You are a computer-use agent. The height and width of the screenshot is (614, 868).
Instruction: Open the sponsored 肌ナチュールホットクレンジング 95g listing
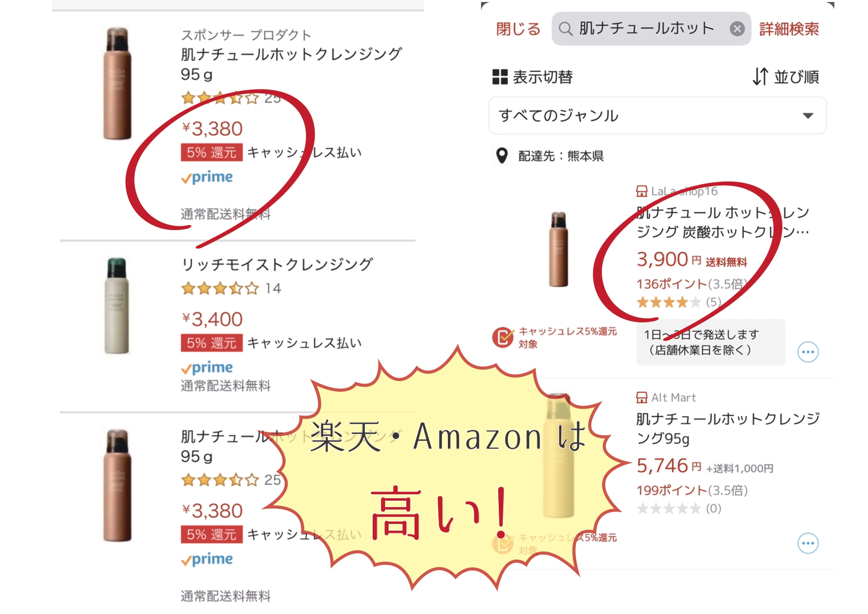pos(291,64)
